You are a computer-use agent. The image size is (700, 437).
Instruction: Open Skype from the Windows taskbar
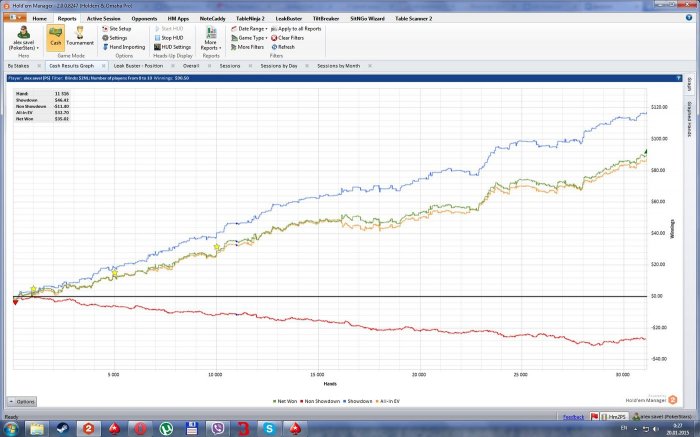pyautogui.click(x=269, y=428)
